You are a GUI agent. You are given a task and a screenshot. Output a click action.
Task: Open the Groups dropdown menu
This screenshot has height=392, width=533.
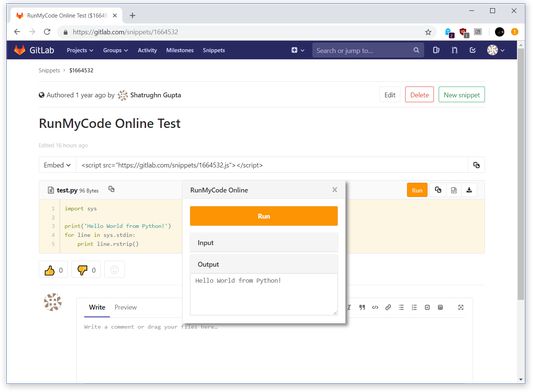click(x=116, y=50)
